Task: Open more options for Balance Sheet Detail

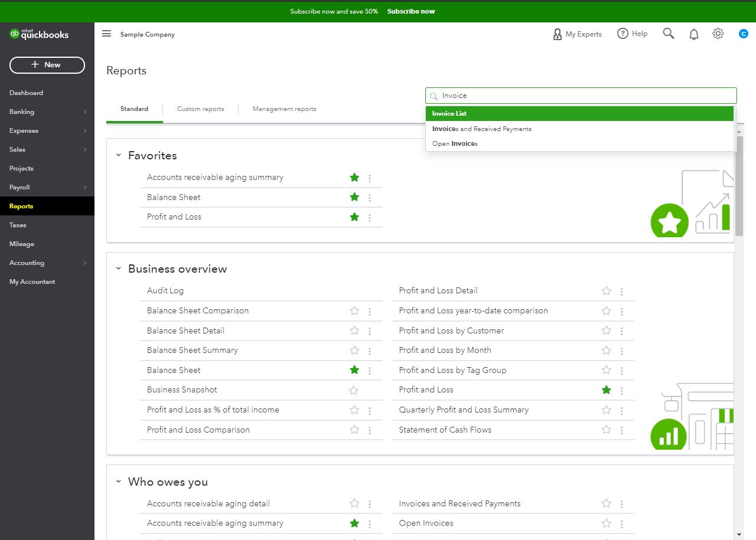Action: tap(370, 331)
